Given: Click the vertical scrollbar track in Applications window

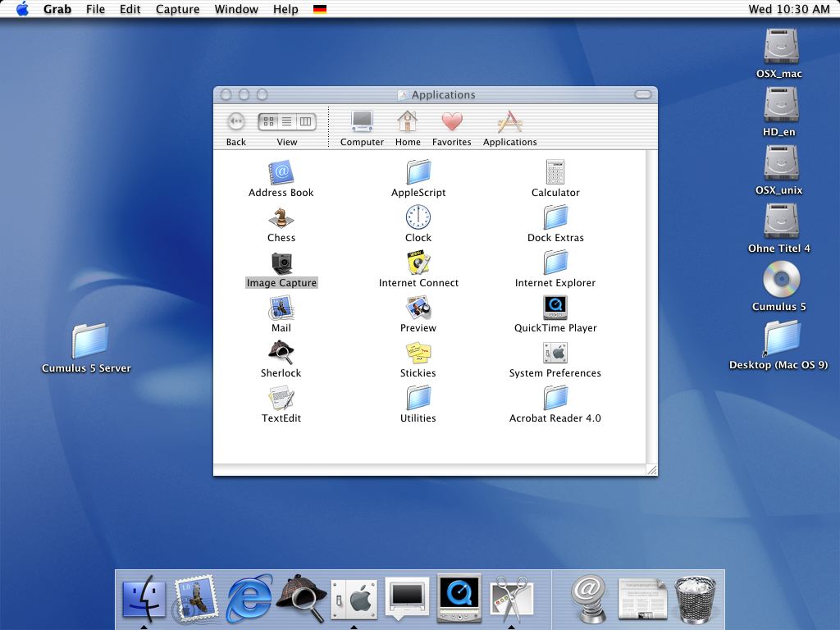Looking at the screenshot, I should coord(651,307).
